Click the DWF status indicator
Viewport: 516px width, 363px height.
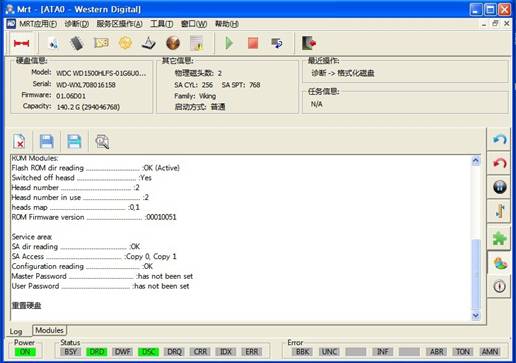(122, 352)
